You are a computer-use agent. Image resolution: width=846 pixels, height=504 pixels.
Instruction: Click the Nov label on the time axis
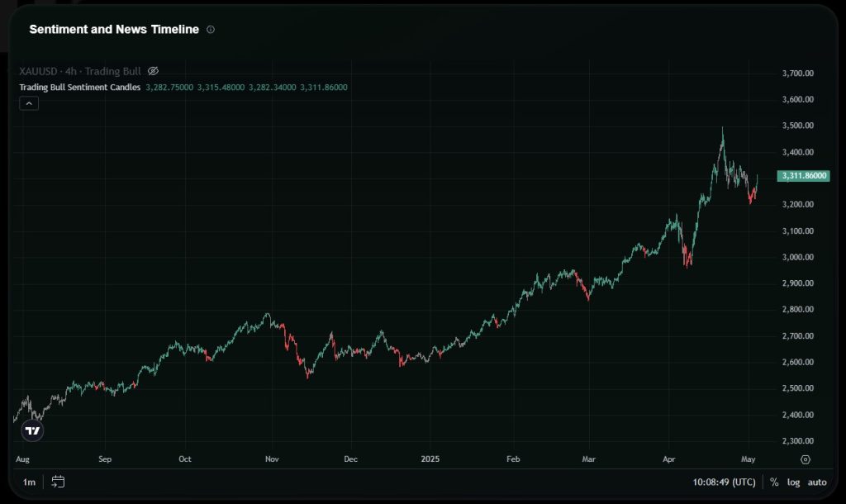pyautogui.click(x=273, y=459)
